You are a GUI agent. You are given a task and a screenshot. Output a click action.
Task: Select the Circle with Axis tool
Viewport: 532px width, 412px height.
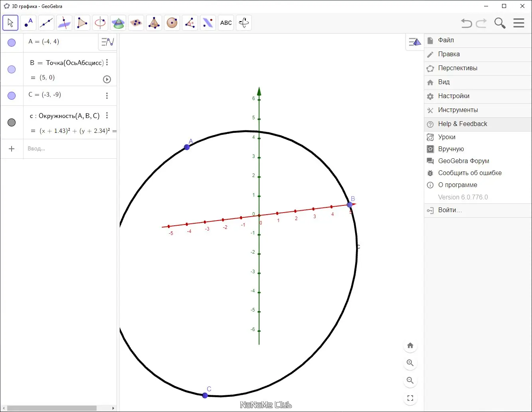(x=100, y=23)
